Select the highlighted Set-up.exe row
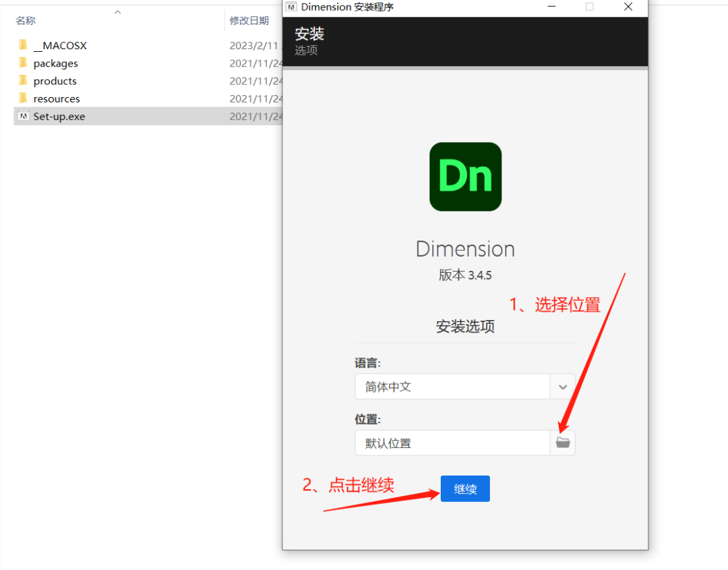 pos(59,116)
